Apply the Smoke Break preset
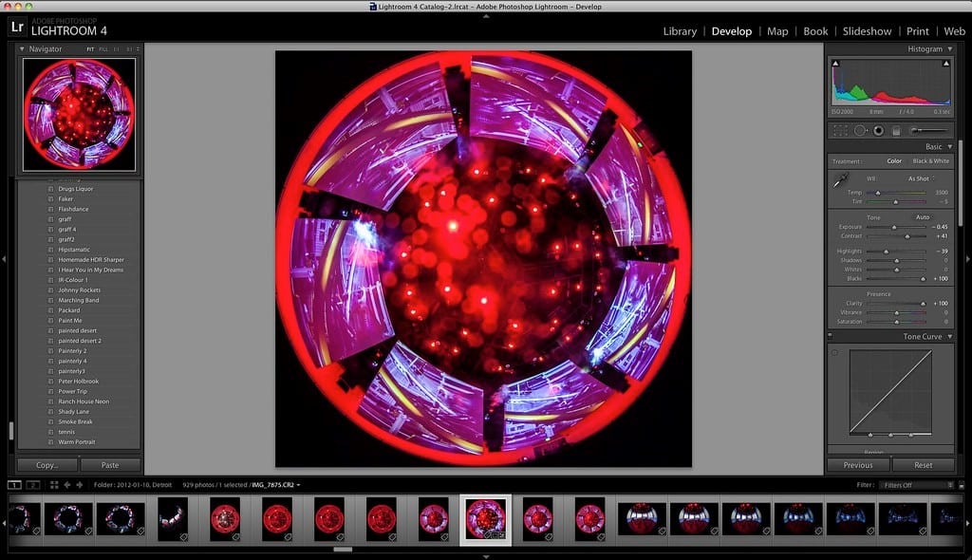Viewport: 972px width, 560px height. pyautogui.click(x=76, y=421)
